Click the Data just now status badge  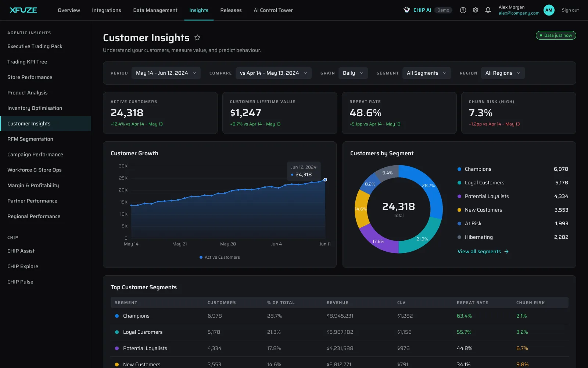coord(556,35)
